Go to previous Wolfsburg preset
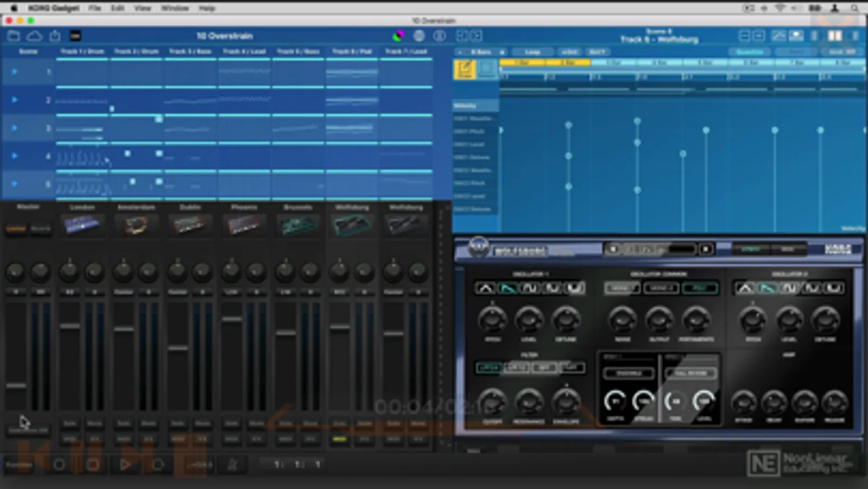The width and height of the screenshot is (868, 489). click(613, 249)
